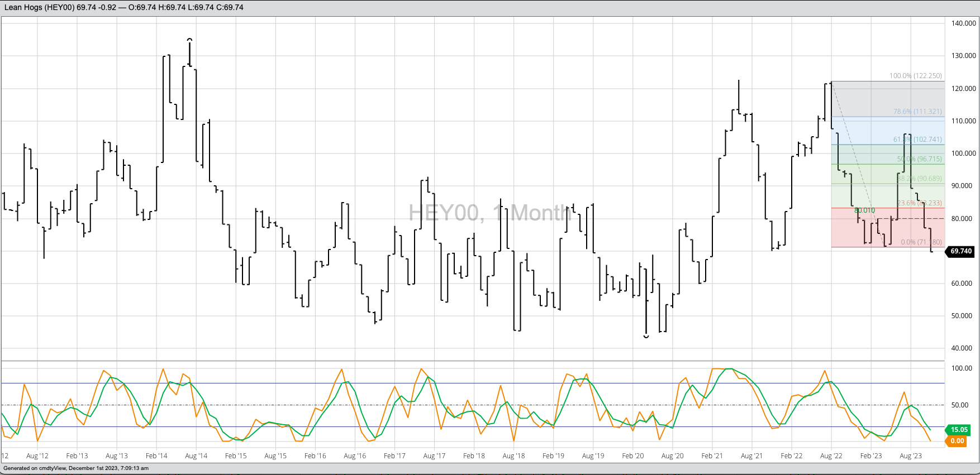The width and height of the screenshot is (980, 475).
Task: Click the HEY00, 1Month watermark text
Action: pos(490,213)
